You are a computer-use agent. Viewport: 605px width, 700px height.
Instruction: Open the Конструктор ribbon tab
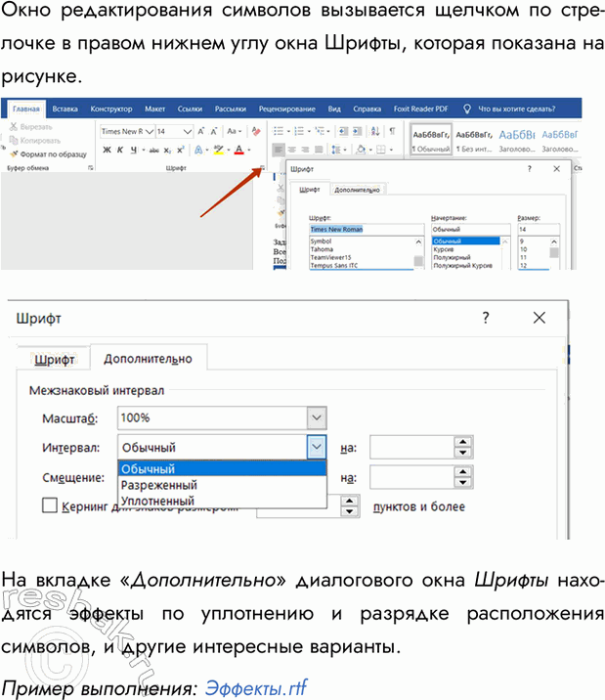pos(111,109)
